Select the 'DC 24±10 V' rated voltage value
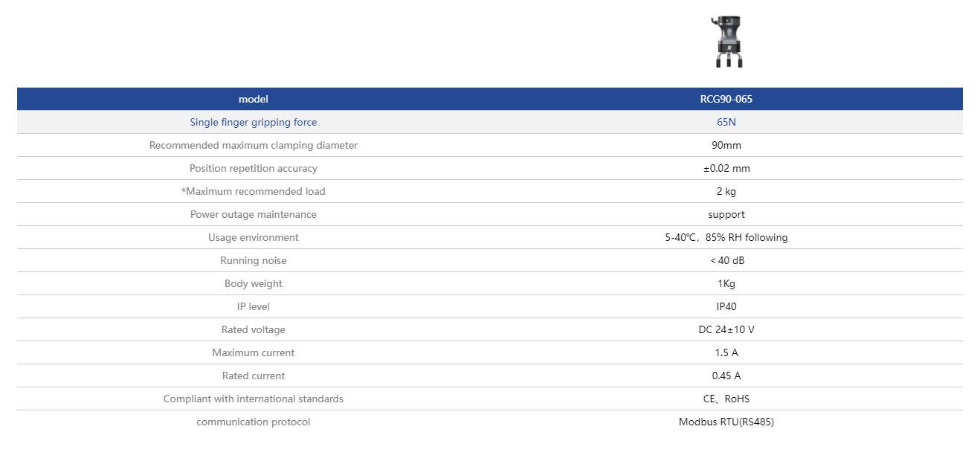The image size is (980, 464). tap(726, 329)
